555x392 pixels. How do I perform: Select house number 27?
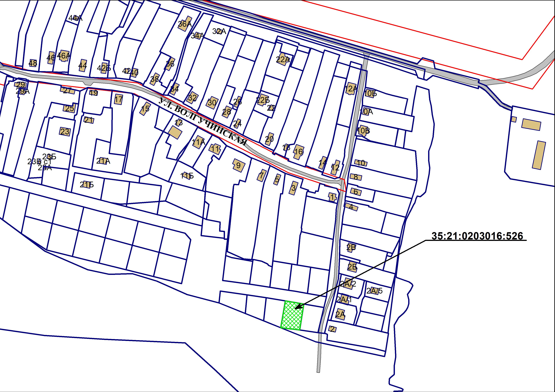[x=67, y=91]
